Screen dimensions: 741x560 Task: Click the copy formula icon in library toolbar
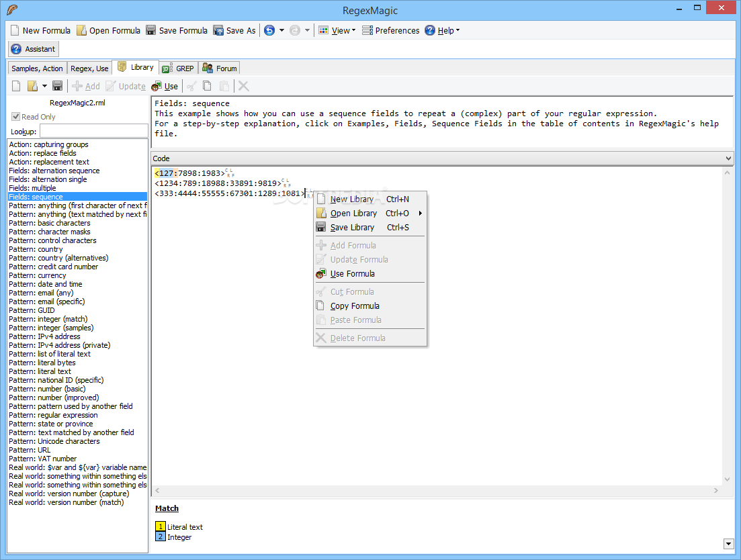[x=207, y=86]
